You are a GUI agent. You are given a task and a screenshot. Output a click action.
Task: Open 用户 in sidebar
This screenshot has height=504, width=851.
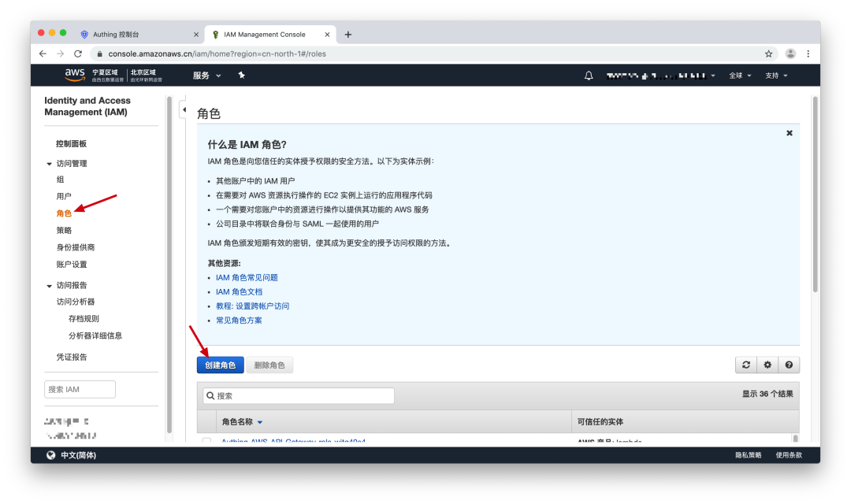tap(64, 196)
